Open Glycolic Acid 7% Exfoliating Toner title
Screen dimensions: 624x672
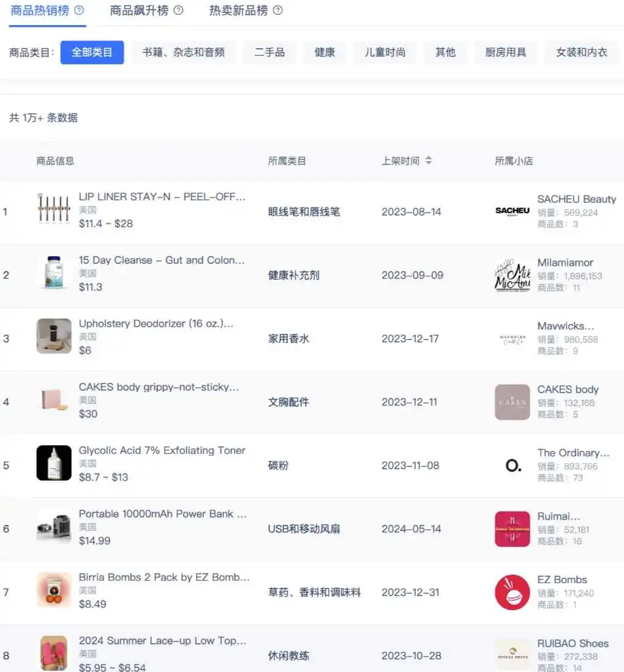point(162,450)
